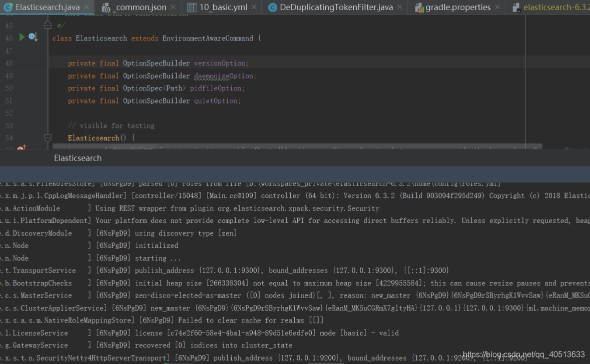This screenshot has height=364, width=590.
Task: Close the gradle.properties tab
Action: click(497, 7)
